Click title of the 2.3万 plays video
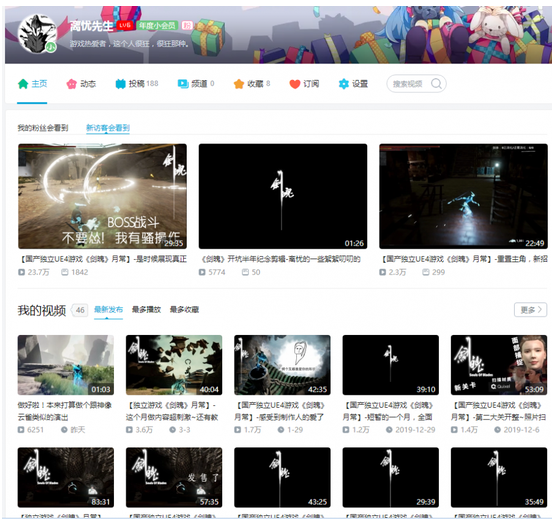 pos(463,259)
